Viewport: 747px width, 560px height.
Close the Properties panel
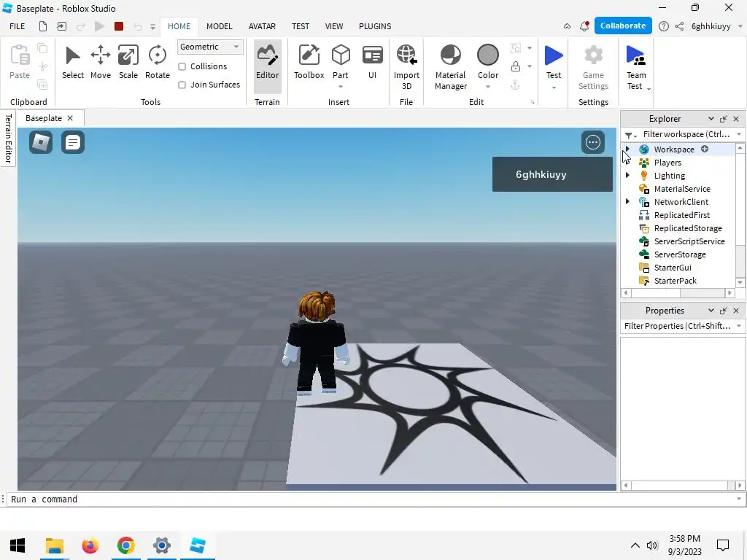click(x=736, y=311)
